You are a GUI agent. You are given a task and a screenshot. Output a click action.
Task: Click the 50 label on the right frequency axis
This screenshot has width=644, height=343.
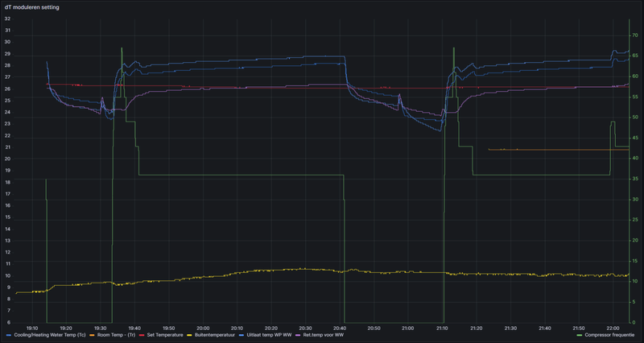tap(635, 118)
